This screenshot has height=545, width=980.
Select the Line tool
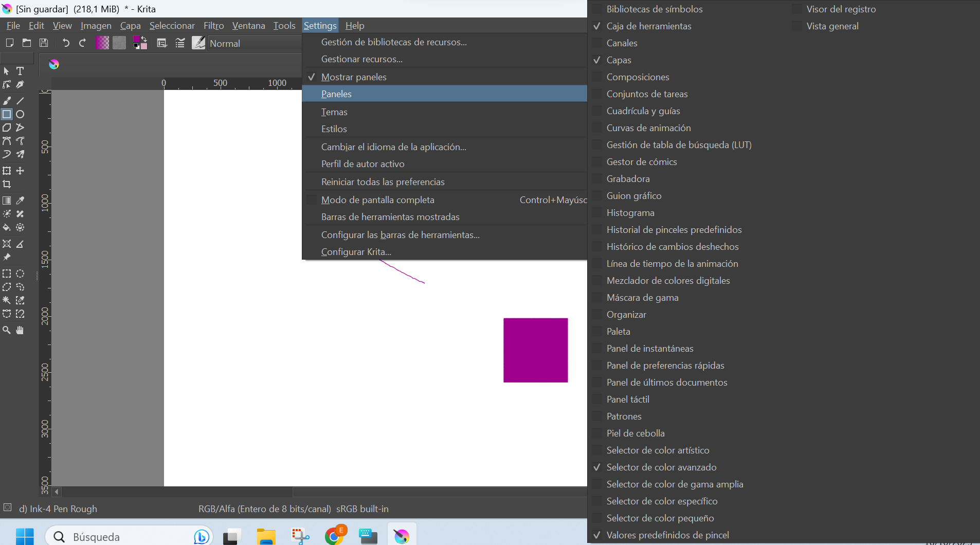coord(20,101)
